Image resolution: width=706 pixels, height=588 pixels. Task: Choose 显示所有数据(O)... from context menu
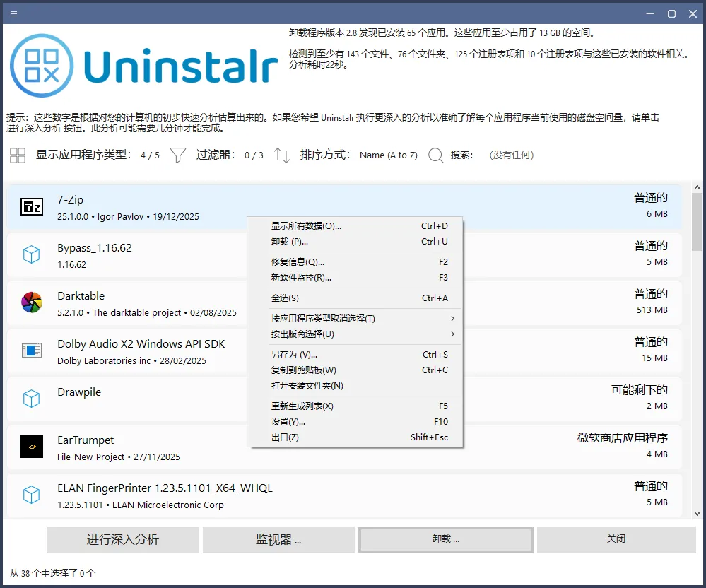click(355, 226)
